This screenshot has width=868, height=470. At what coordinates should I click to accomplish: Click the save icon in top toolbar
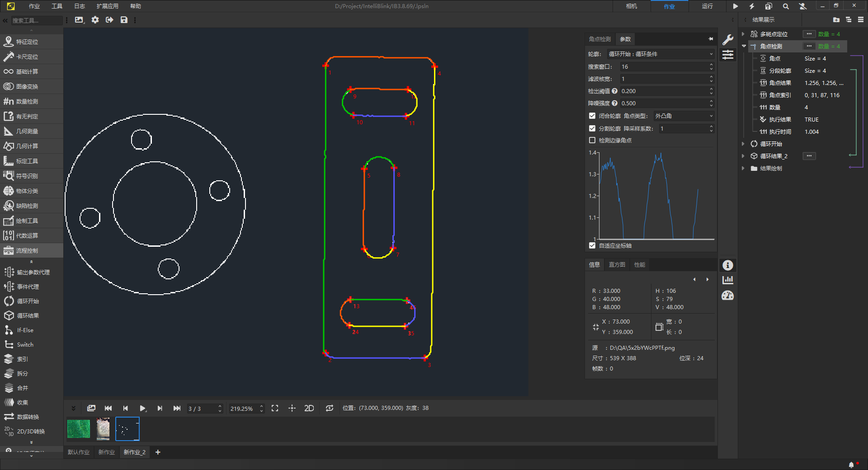pos(124,20)
